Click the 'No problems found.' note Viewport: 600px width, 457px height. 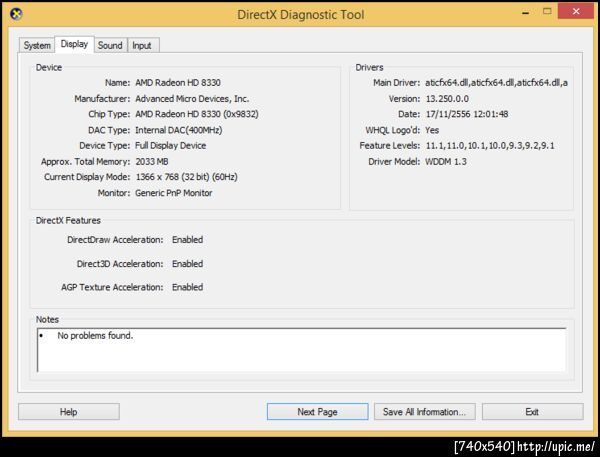coord(95,336)
